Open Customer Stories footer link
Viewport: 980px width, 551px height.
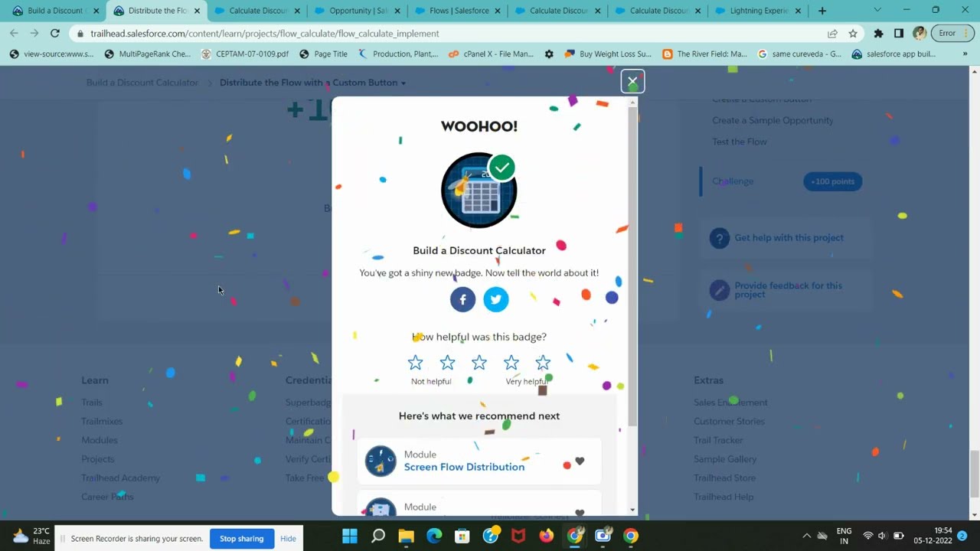(x=729, y=422)
